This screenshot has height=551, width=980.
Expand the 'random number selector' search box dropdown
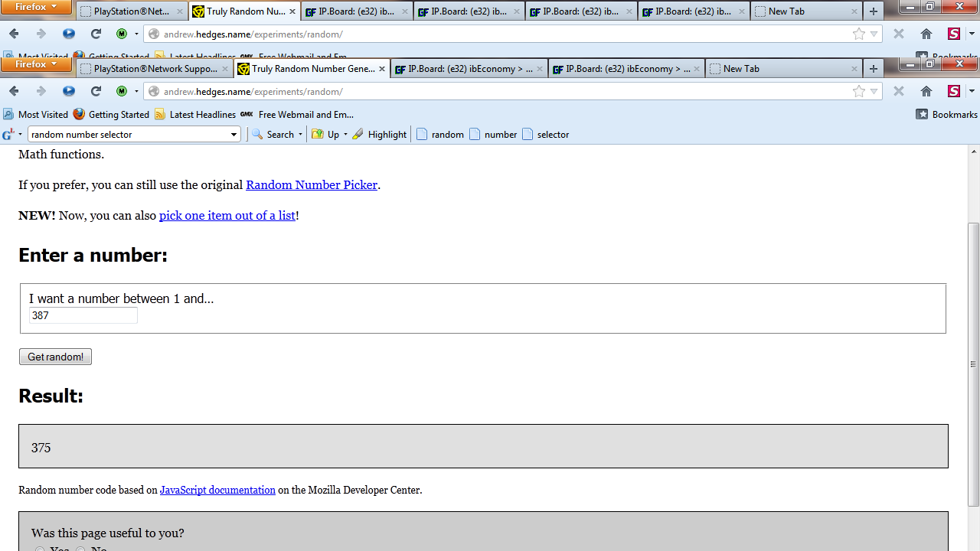pyautogui.click(x=234, y=135)
